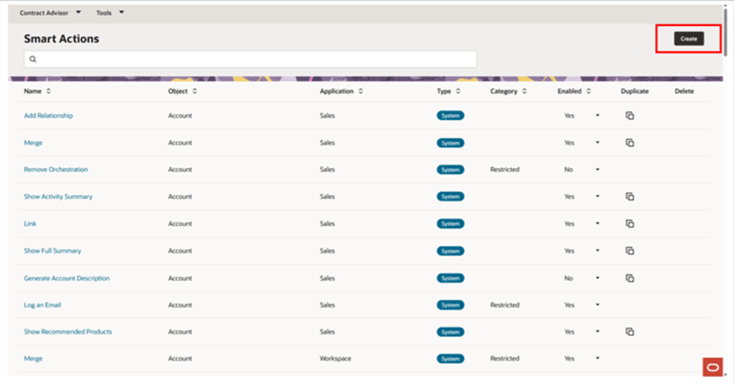734x384 pixels.
Task: Sort by the Object column arrows
Action: pyautogui.click(x=195, y=91)
